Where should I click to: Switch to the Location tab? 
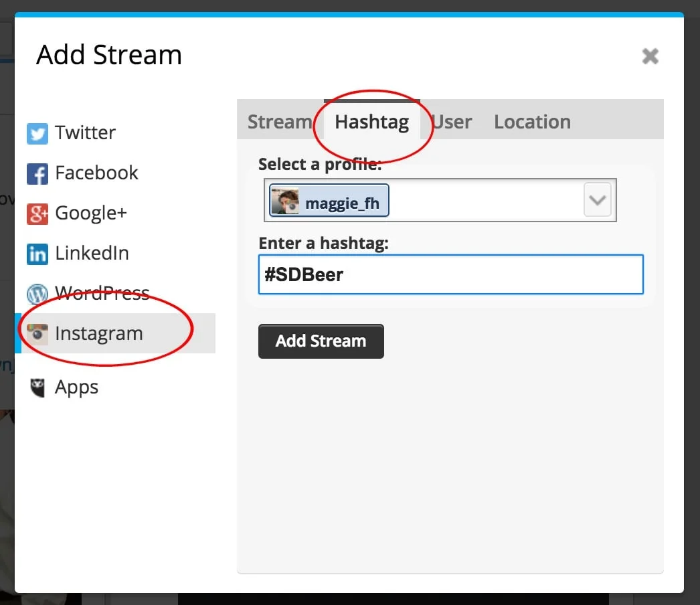(532, 121)
